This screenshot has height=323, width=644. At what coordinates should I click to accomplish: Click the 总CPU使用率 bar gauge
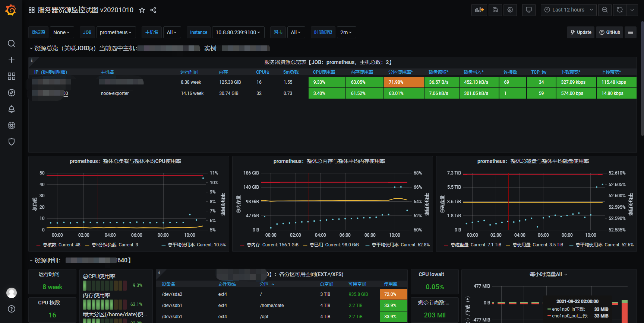pyautogui.click(x=105, y=285)
